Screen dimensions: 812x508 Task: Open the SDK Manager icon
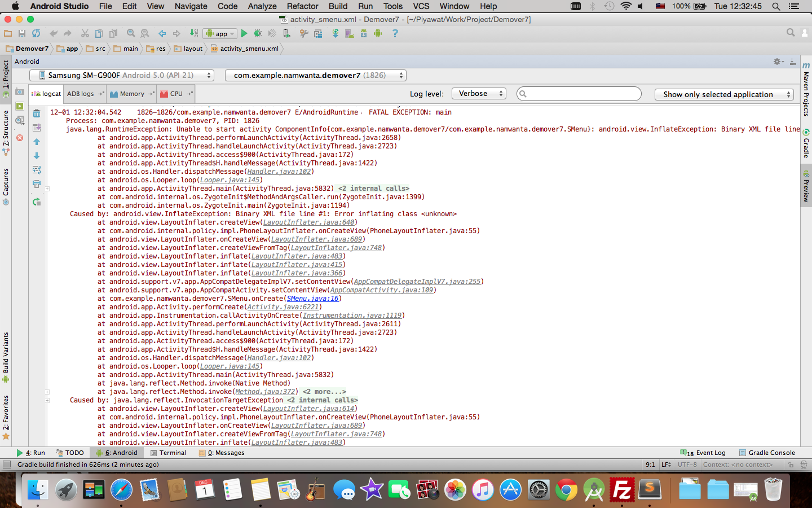pyautogui.click(x=364, y=33)
